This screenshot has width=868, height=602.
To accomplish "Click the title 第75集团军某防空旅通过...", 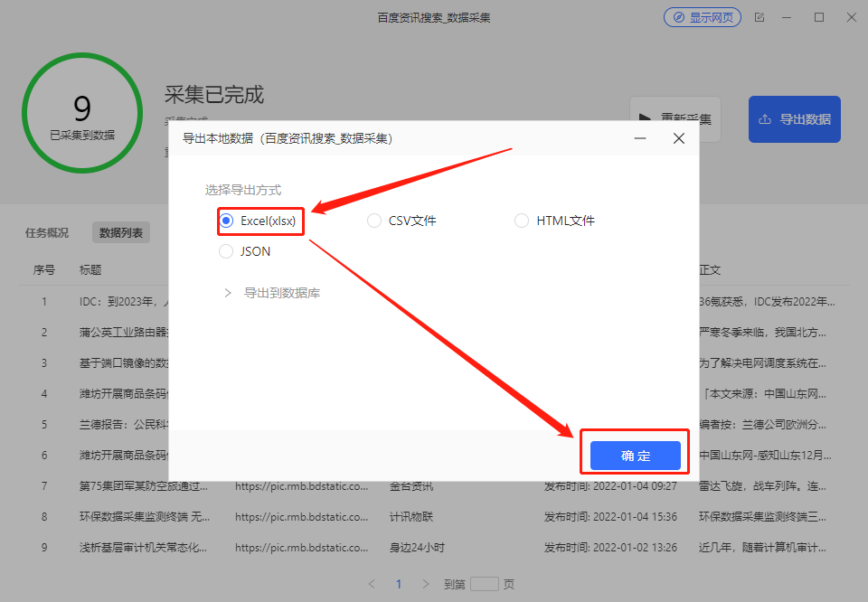I will 144,486.
